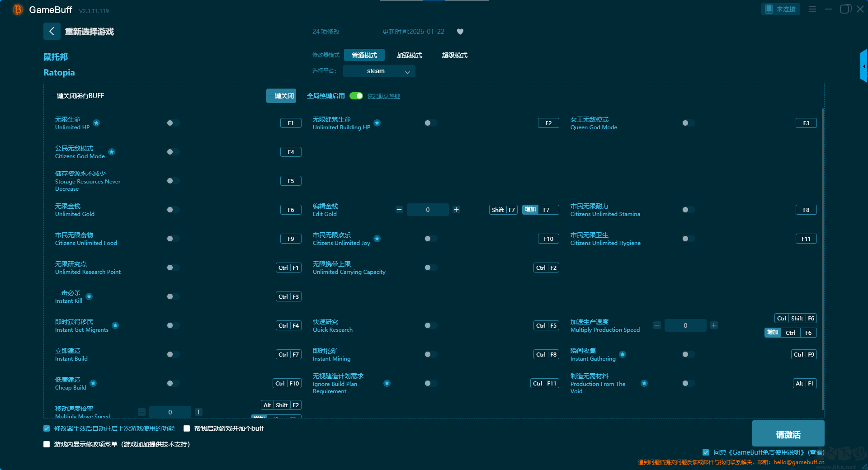Toggle the global hotkey enable switch
The height and width of the screenshot is (470, 868).
click(x=356, y=96)
